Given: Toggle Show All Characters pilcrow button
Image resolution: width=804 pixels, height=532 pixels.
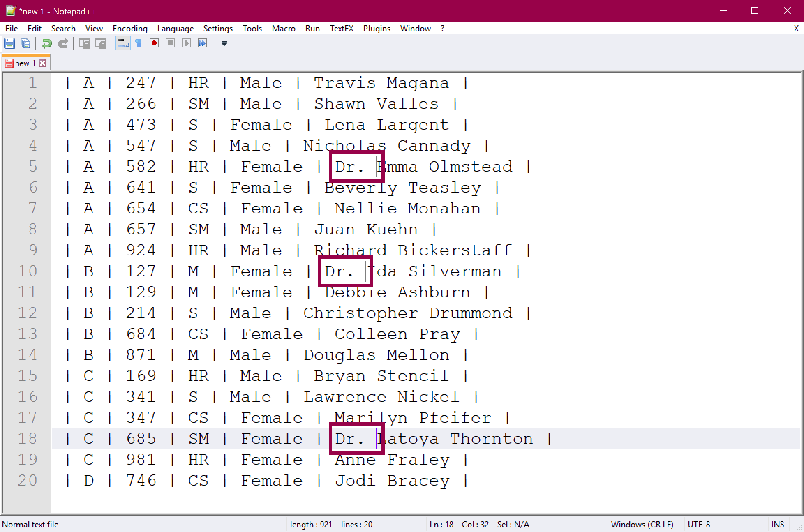Looking at the screenshot, I should [x=138, y=43].
